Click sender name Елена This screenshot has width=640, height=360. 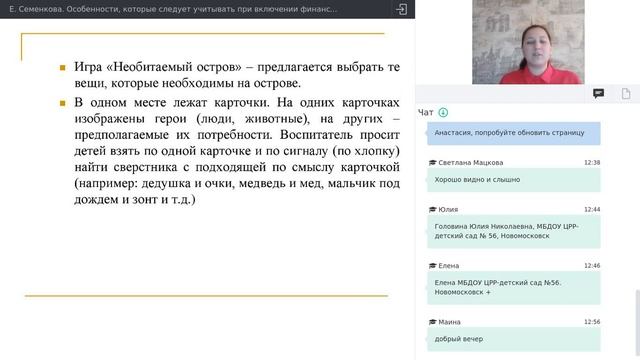449,266
